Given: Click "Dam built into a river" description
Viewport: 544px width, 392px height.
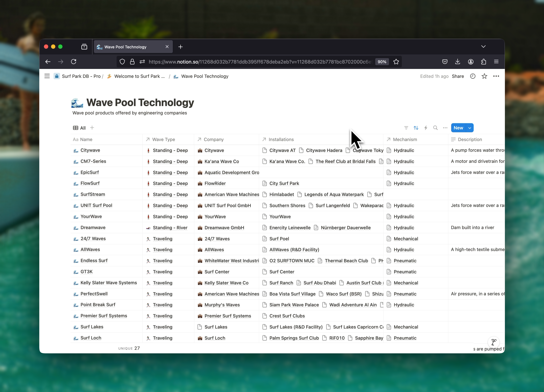Looking at the screenshot, I should pos(472,227).
